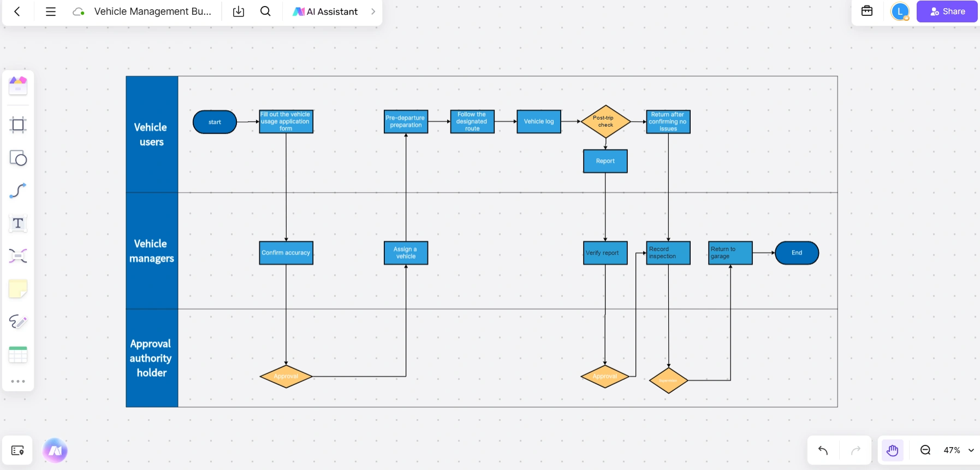Image resolution: width=980 pixels, height=470 pixels.
Task: Open the templates icon atop the sidebar
Action: point(18,86)
